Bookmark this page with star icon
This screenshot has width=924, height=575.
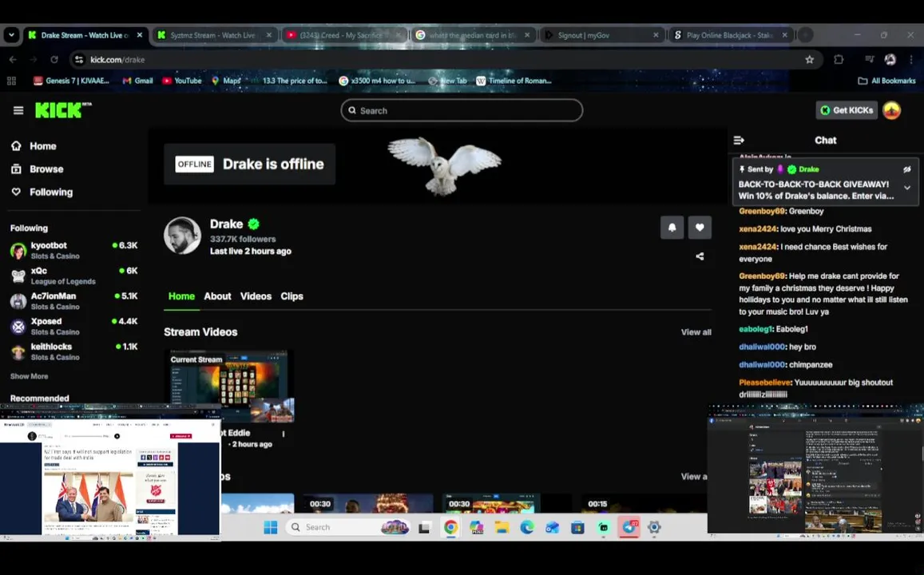810,60
